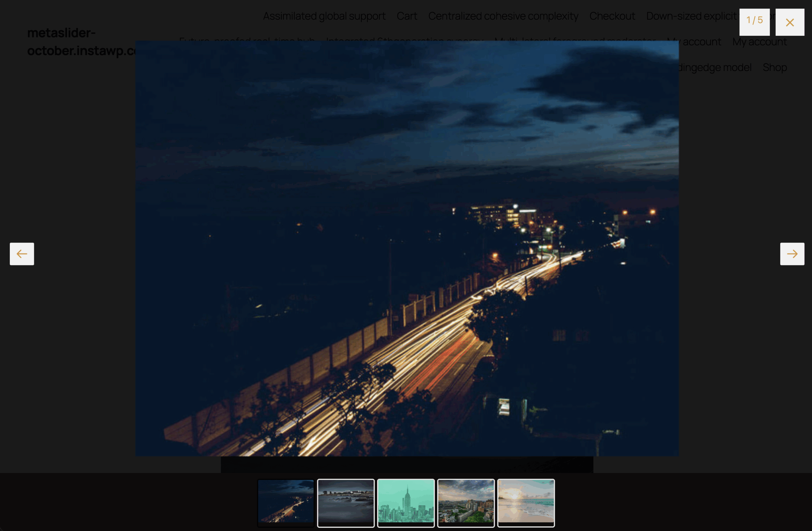The height and width of the screenshot is (531, 812).
Task: Open the rightmost My account link
Action: click(x=759, y=42)
